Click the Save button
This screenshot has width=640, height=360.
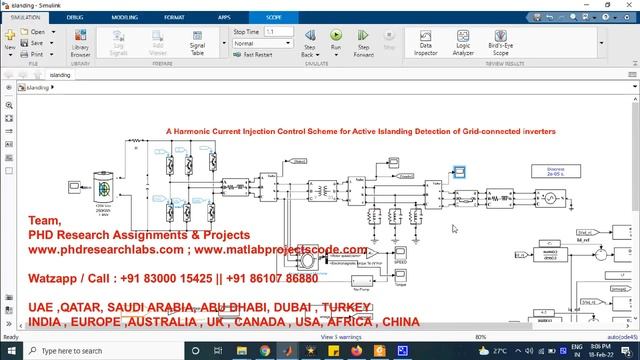32,43
